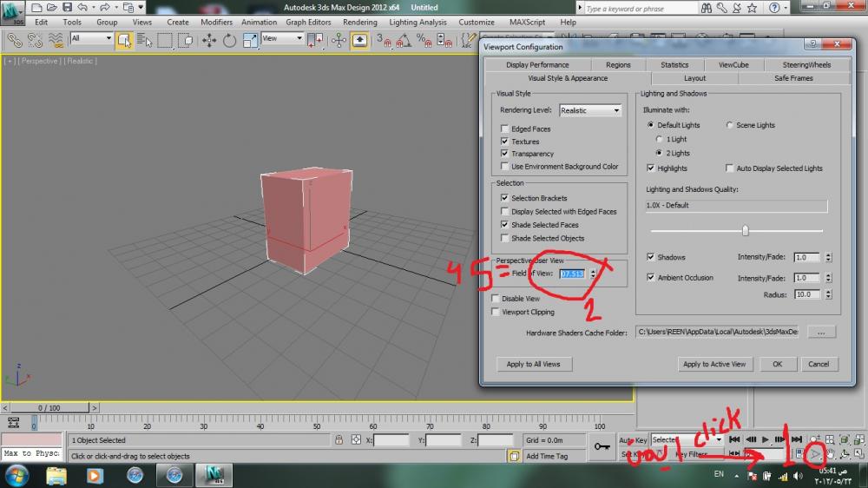This screenshot has width=868, height=488.
Task: Select the Select and Move tool
Action: pos(209,40)
